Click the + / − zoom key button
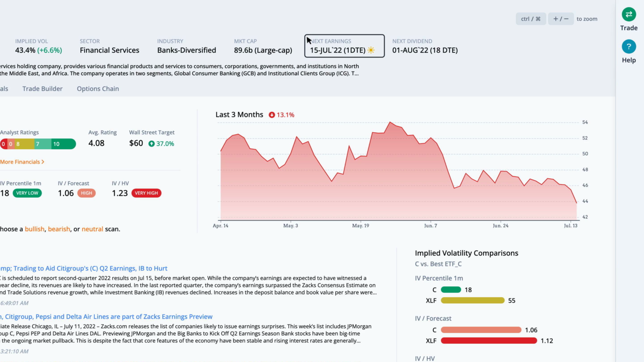 point(561,19)
